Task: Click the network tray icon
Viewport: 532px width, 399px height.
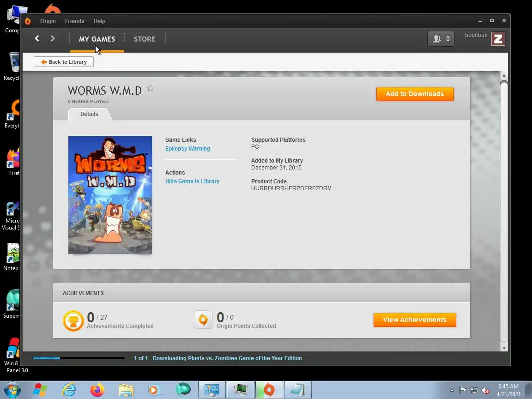Action: pos(474,391)
